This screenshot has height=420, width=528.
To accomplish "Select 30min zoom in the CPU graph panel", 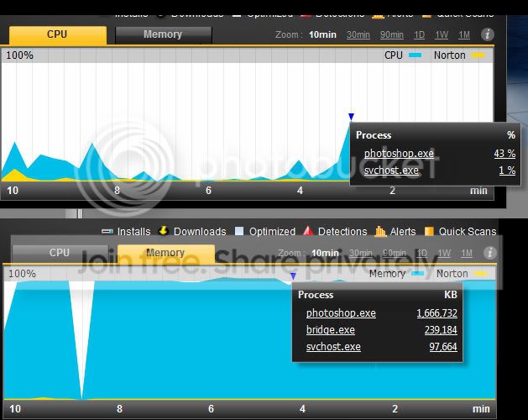I will pyautogui.click(x=358, y=34).
